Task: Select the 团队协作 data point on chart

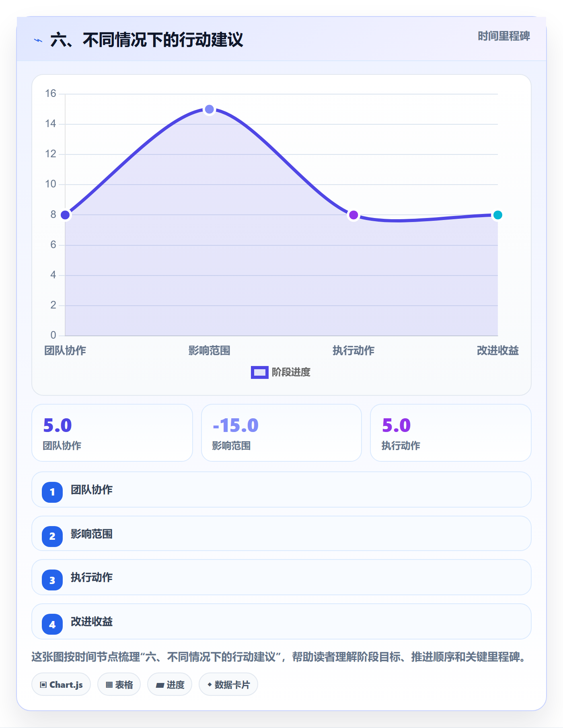Action: coord(65,215)
